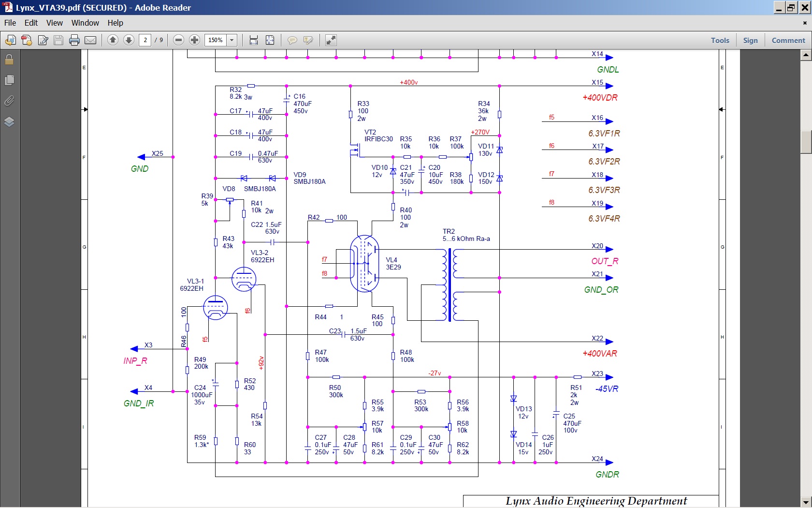The width and height of the screenshot is (812, 508).
Task: Open the Help menu
Action: [x=115, y=23]
